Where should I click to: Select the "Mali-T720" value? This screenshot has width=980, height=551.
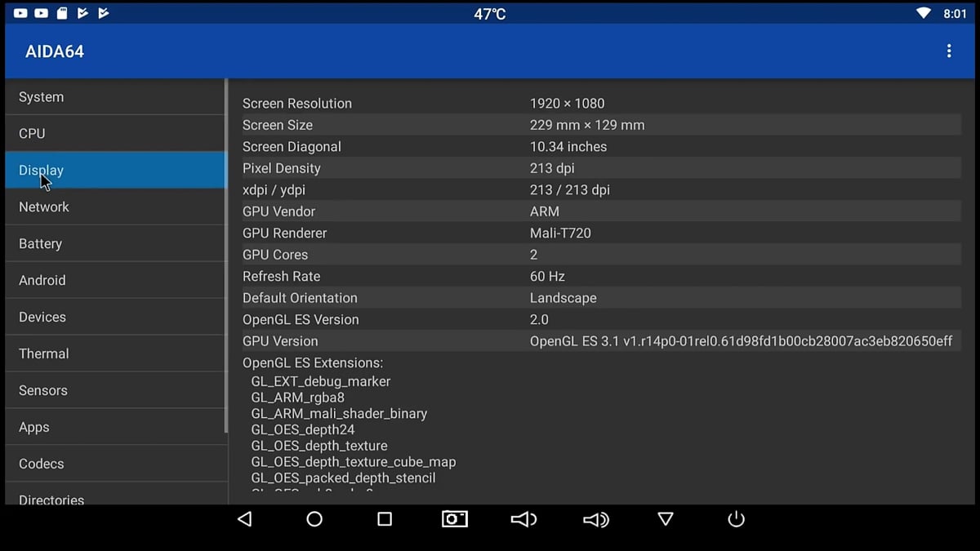(560, 233)
